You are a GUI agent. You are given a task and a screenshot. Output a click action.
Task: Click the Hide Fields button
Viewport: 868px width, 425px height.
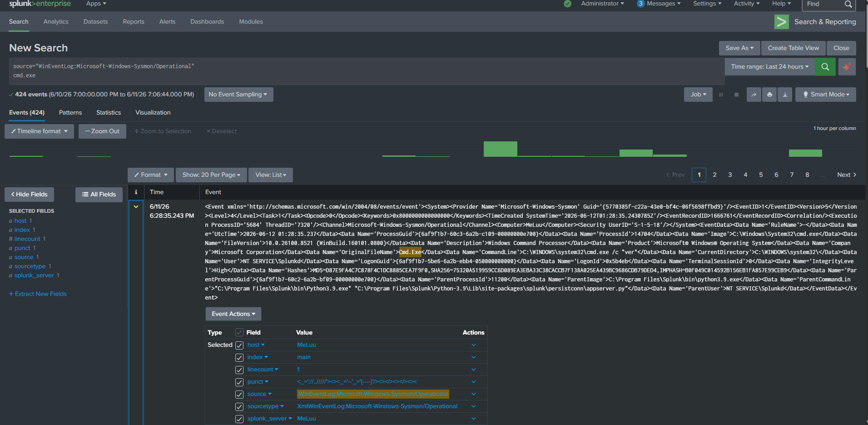(29, 195)
